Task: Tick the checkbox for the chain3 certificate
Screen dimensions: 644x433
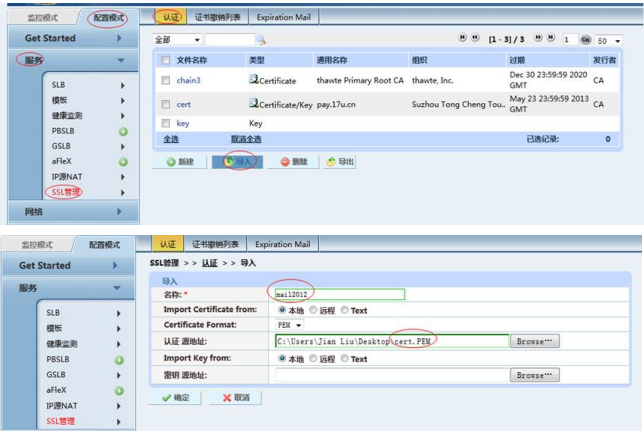Action: (166, 80)
